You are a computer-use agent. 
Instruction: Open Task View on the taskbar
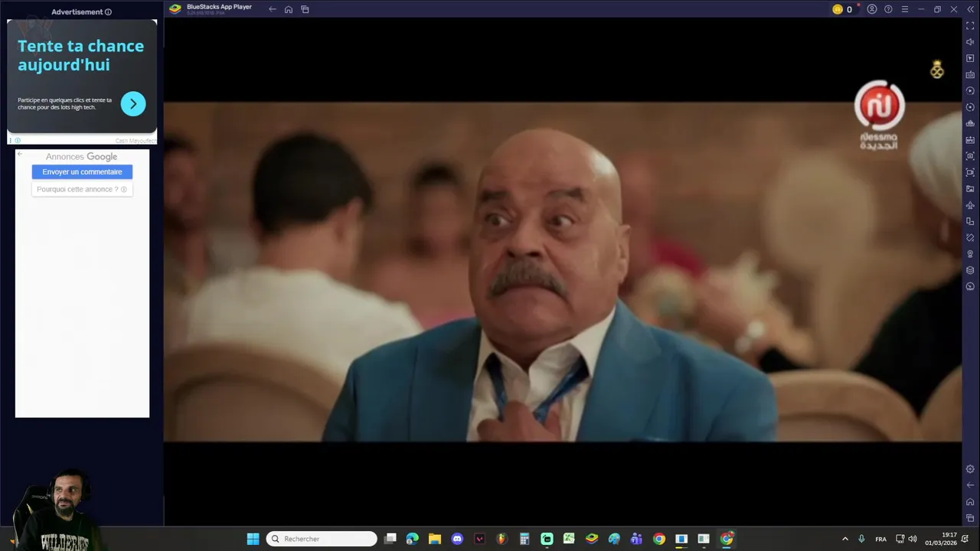[390, 539]
